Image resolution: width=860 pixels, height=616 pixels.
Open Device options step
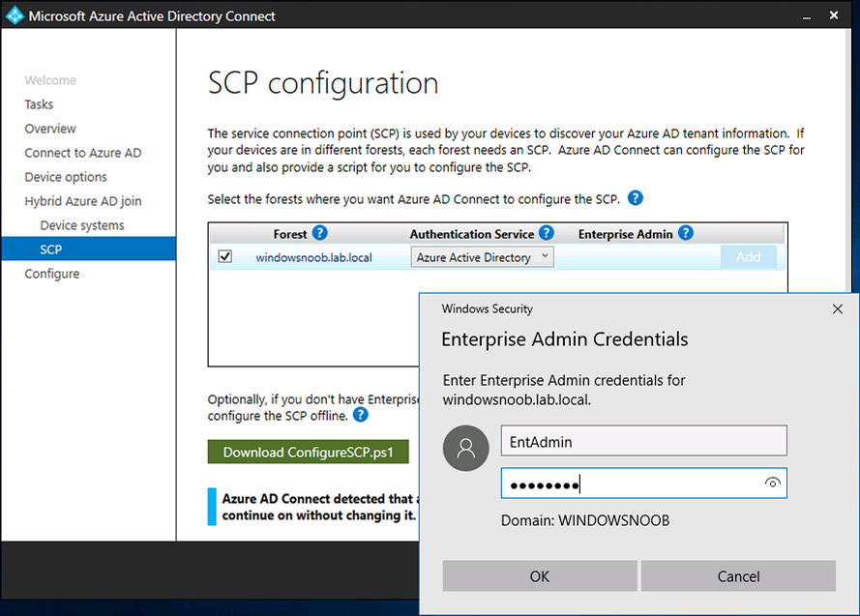click(66, 176)
